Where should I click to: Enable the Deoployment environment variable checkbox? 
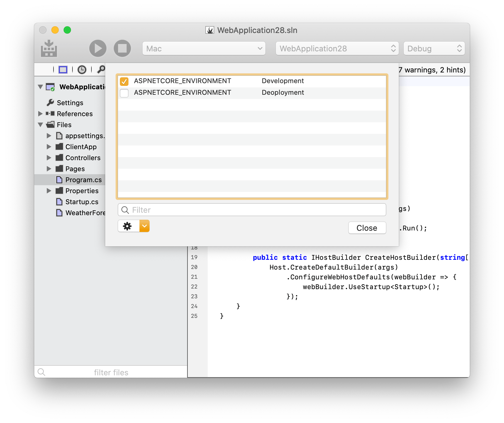(x=124, y=93)
